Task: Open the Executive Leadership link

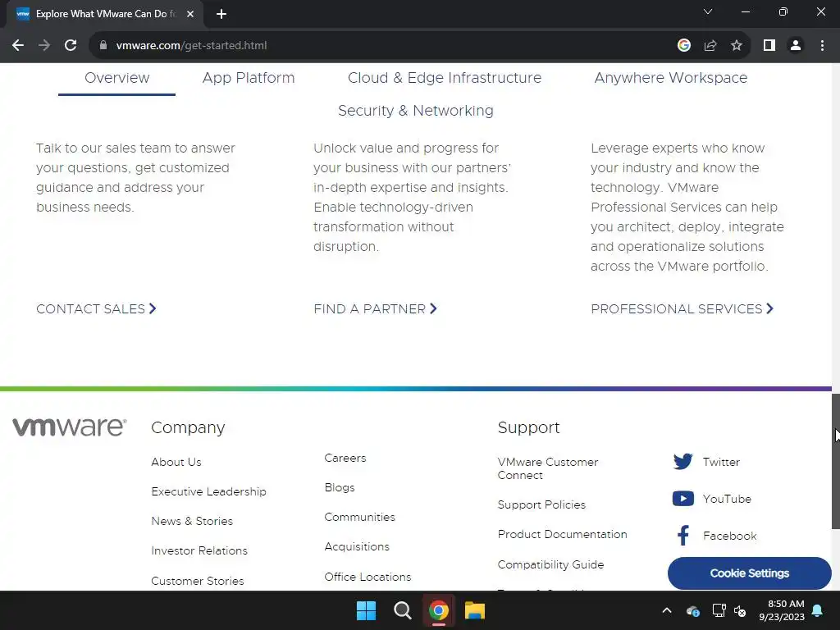Action: click(x=209, y=492)
